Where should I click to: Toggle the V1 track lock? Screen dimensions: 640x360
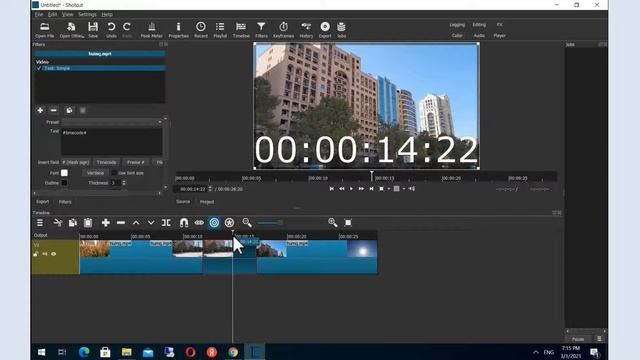(36, 254)
